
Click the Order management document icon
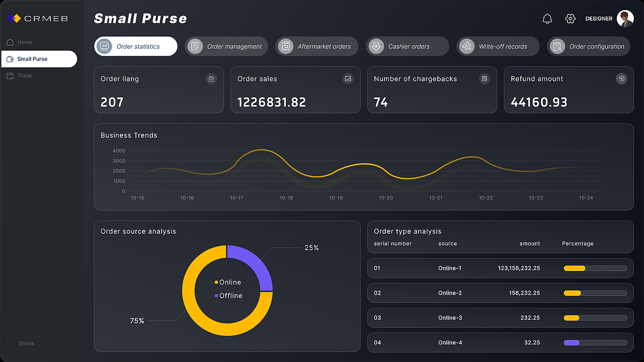pyautogui.click(x=195, y=46)
